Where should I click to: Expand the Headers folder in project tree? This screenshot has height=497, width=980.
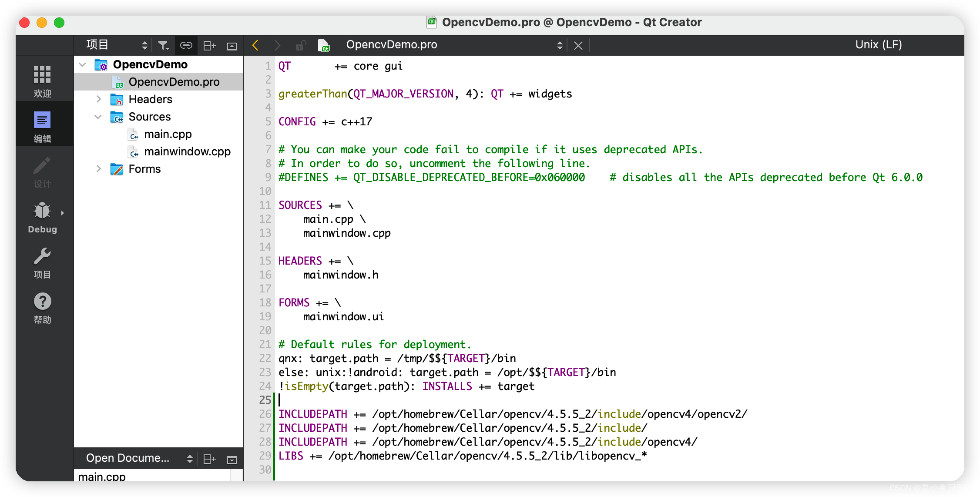(x=99, y=99)
